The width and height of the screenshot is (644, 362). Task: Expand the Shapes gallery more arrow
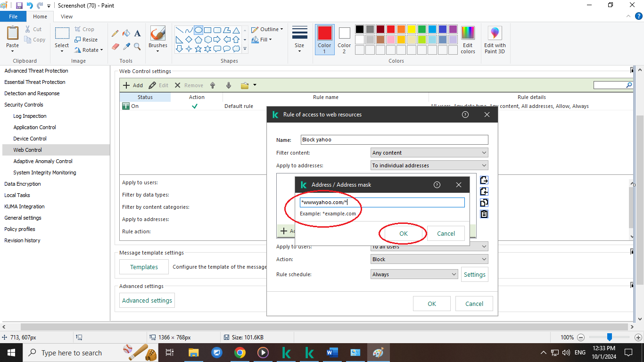(x=245, y=49)
